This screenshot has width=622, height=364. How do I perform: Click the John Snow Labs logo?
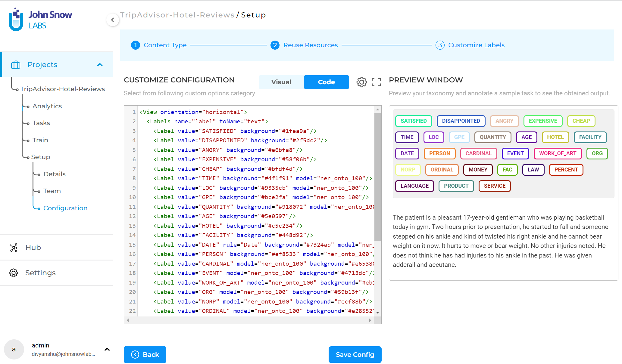pos(41,20)
